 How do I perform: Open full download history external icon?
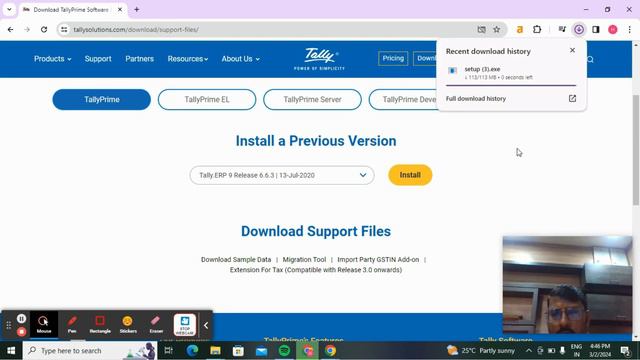point(572,98)
